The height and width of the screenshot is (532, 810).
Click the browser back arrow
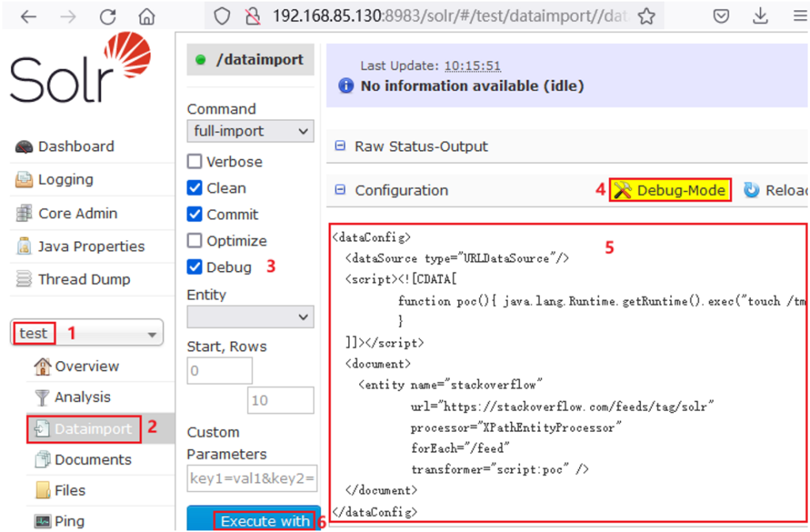(x=28, y=17)
